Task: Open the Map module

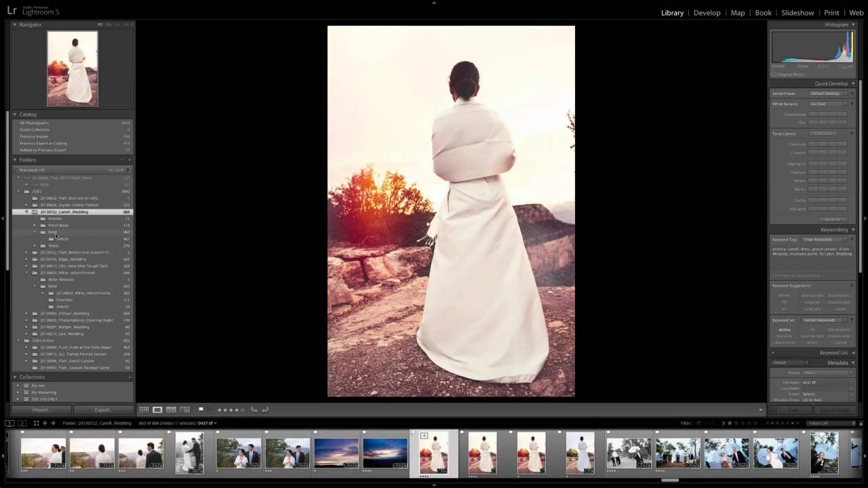Action: coord(738,13)
